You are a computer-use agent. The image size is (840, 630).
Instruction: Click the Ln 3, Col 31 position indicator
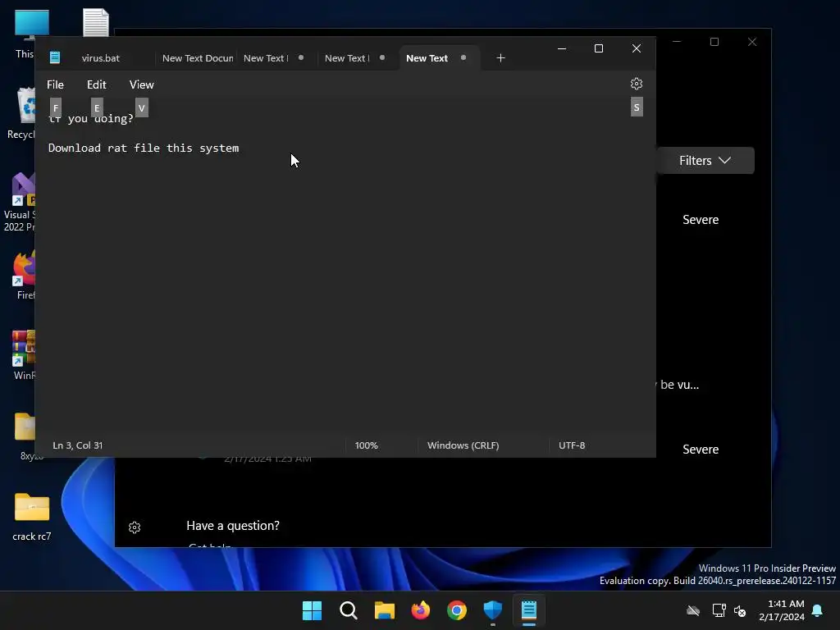click(x=78, y=445)
